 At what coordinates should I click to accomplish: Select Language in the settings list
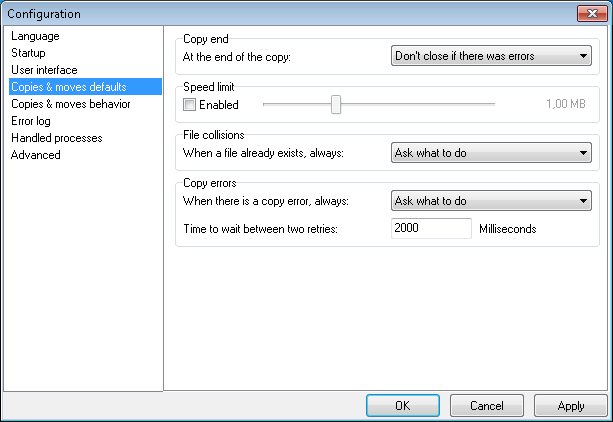click(35, 36)
